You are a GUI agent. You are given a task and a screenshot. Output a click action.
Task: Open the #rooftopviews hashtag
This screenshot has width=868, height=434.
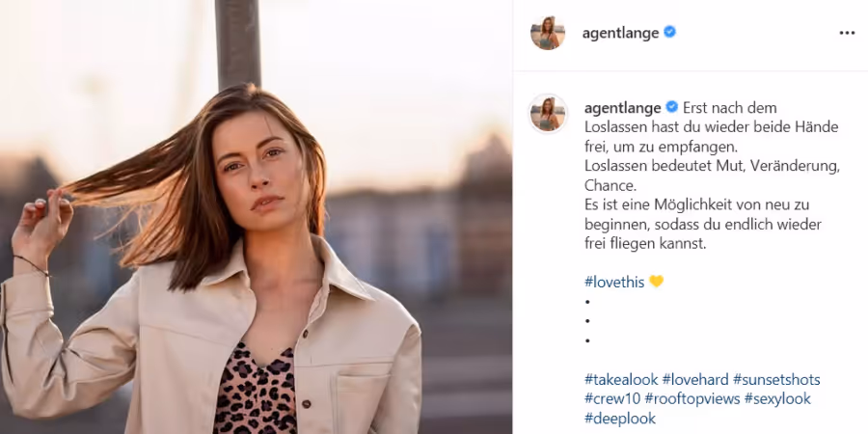click(692, 398)
